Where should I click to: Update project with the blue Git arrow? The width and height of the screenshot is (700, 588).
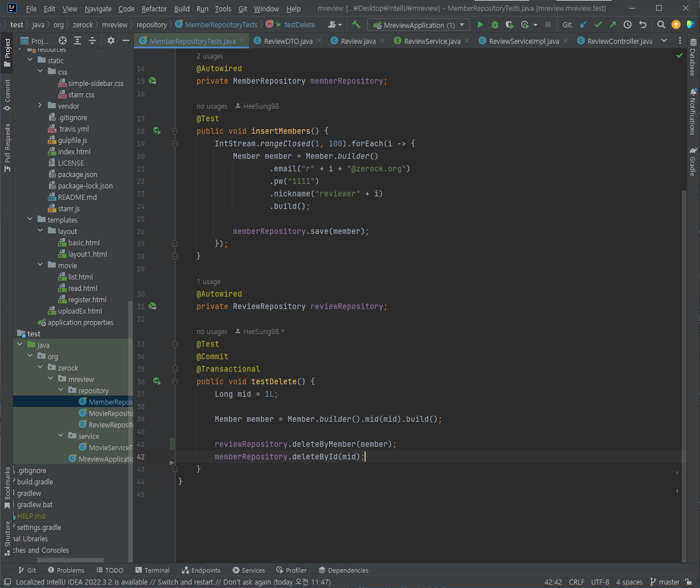tap(583, 25)
